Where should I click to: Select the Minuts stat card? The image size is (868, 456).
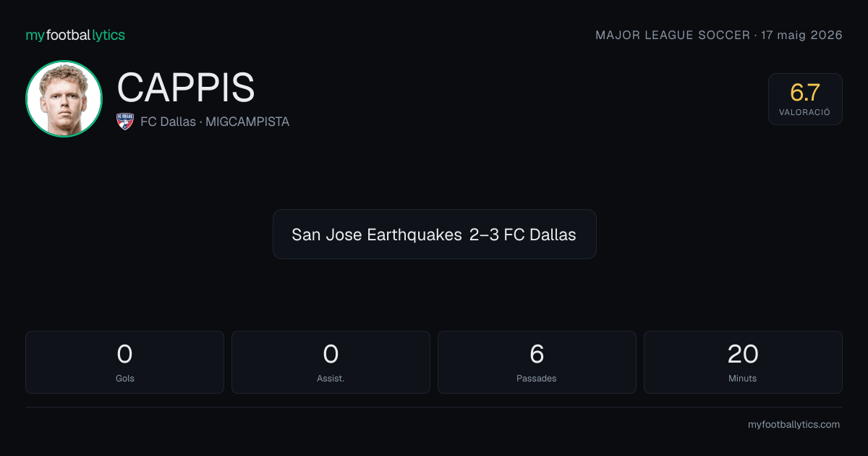pyautogui.click(x=743, y=362)
